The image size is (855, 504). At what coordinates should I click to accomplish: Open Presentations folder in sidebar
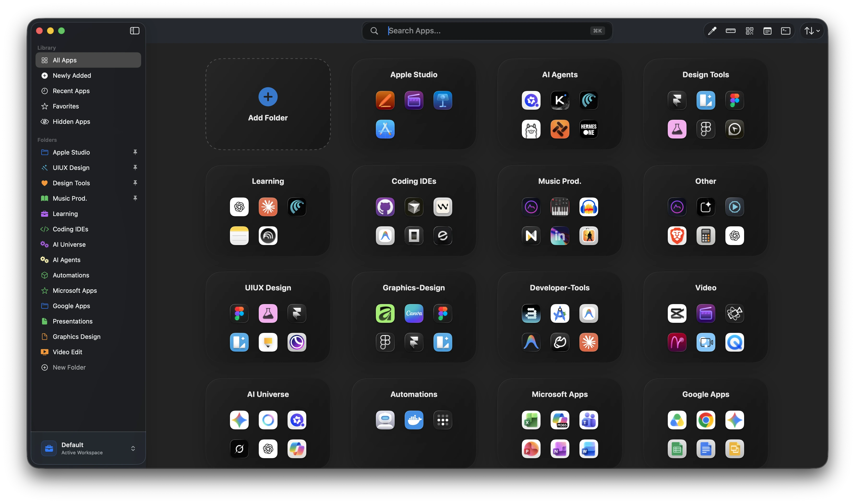click(x=88, y=321)
